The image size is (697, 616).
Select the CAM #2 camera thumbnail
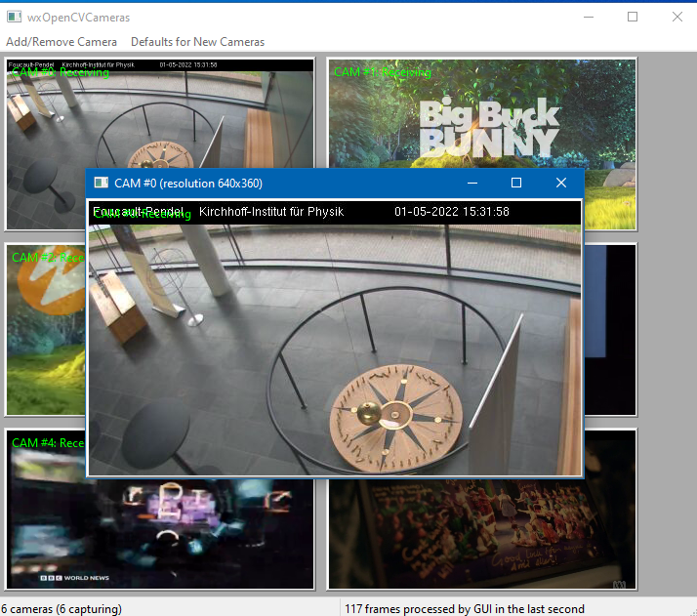click(45, 329)
